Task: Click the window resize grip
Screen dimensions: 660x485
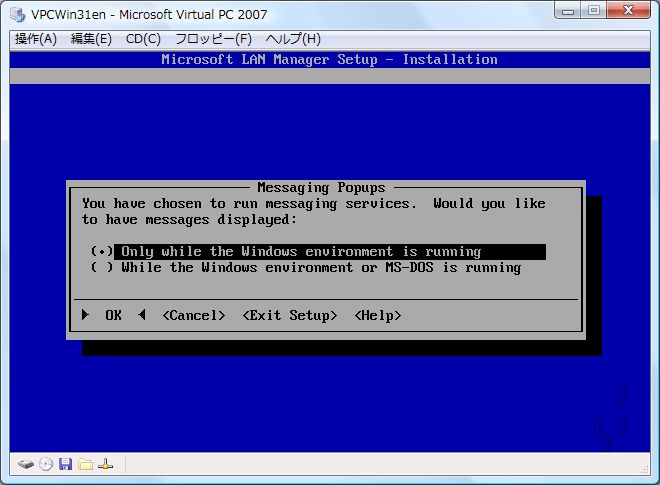Action: pos(645,469)
